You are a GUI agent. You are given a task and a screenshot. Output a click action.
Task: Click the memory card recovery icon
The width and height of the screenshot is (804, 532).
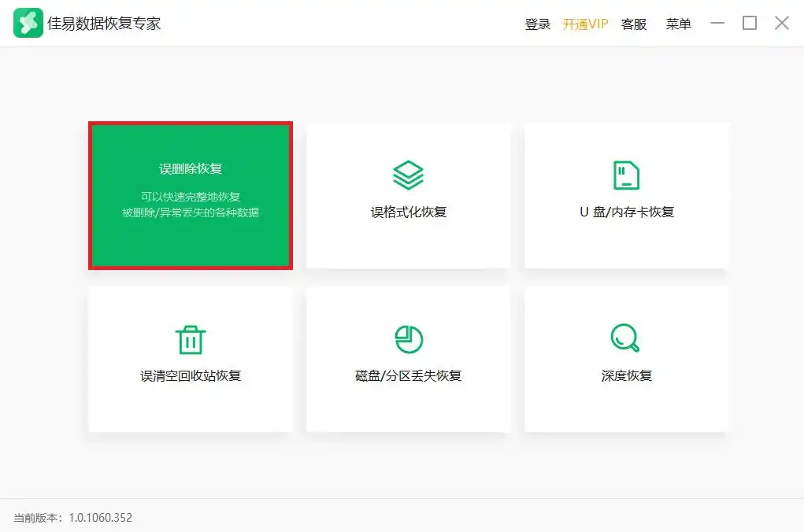point(626,175)
